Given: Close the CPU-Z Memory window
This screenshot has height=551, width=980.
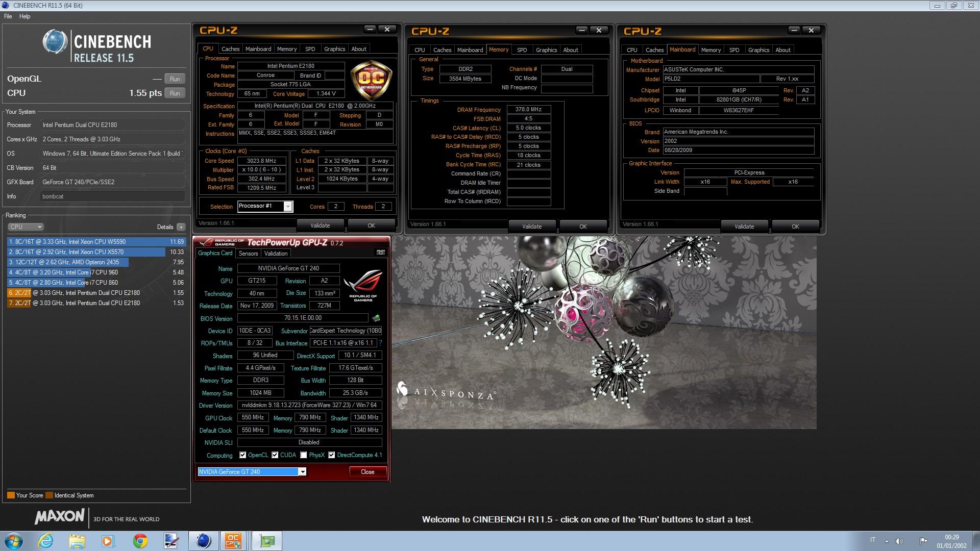Looking at the screenshot, I should pyautogui.click(x=599, y=31).
